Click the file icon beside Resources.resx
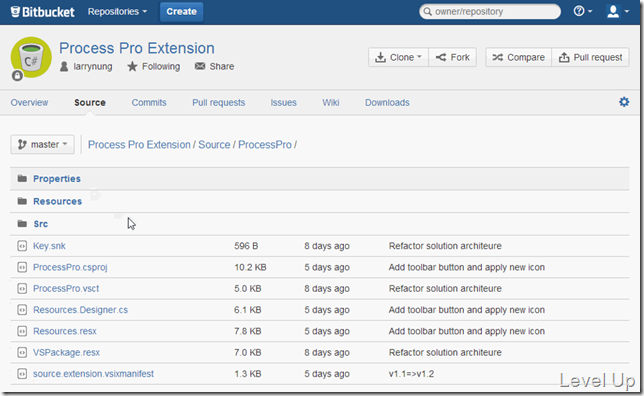This screenshot has width=644, height=396. pos(22,331)
